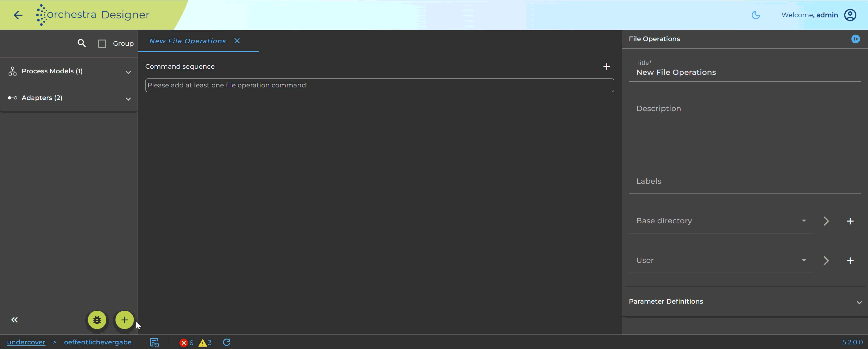Image resolution: width=868 pixels, height=349 pixels.
Task: Click the Adapters connector icon
Action: tap(13, 98)
